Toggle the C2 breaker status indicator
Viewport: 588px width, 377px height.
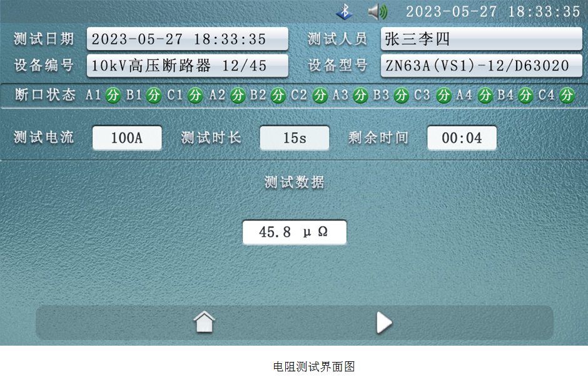coord(320,95)
